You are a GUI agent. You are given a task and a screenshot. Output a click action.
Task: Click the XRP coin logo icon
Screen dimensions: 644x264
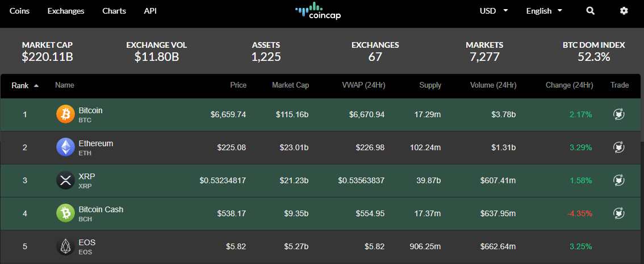[65, 180]
